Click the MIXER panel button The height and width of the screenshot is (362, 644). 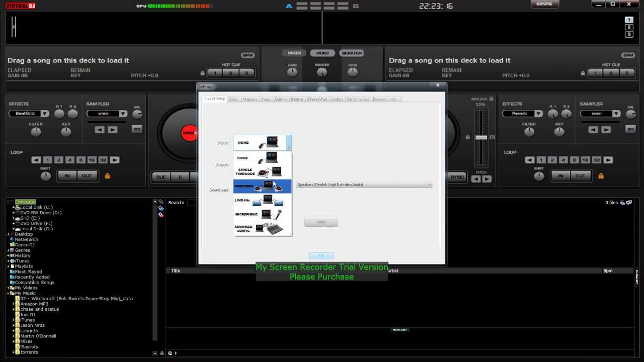[x=294, y=53]
